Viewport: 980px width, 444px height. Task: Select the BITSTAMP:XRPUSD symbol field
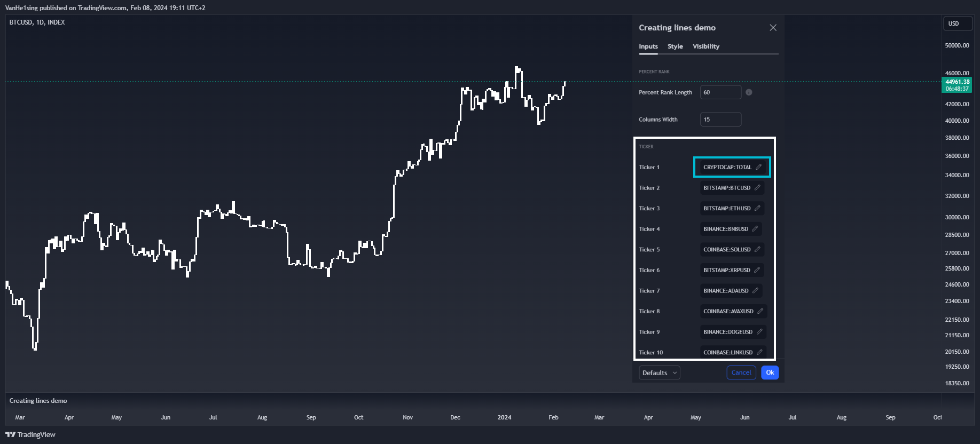click(x=732, y=270)
